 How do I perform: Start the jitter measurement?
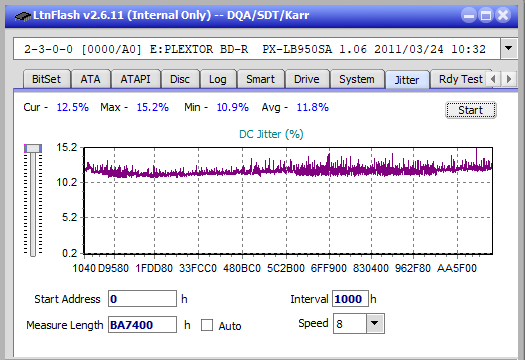tap(471, 110)
